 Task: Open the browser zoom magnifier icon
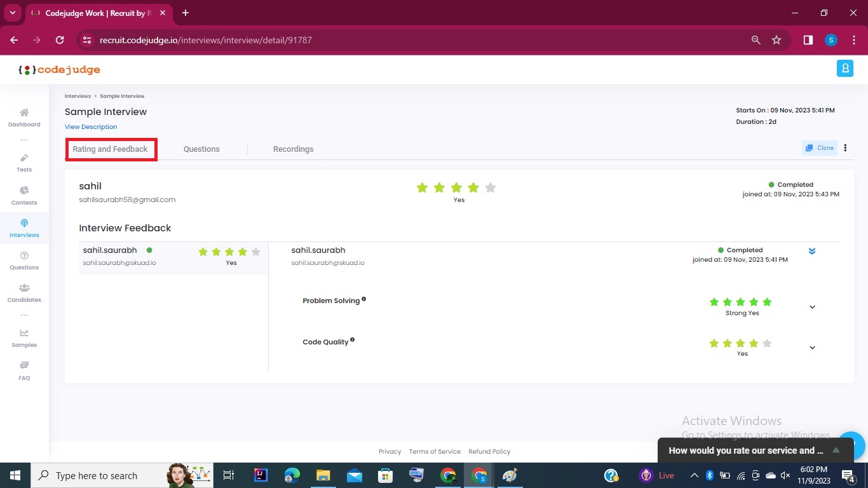coord(756,40)
